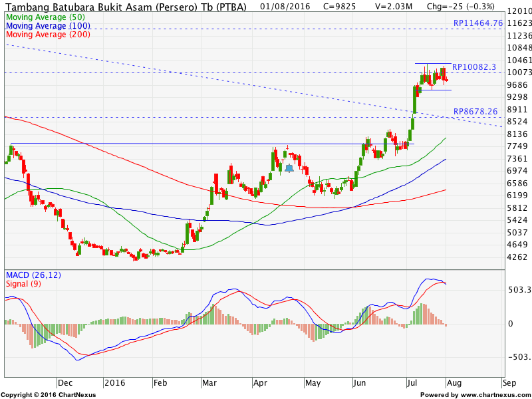Select the Moving Average (100) legend label
Viewport: 532px width, 399px height.
pos(48,26)
